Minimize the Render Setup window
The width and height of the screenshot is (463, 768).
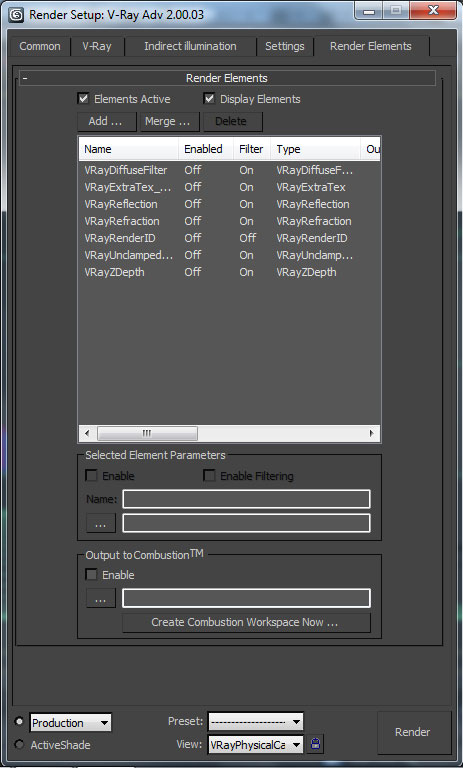(369, 11)
